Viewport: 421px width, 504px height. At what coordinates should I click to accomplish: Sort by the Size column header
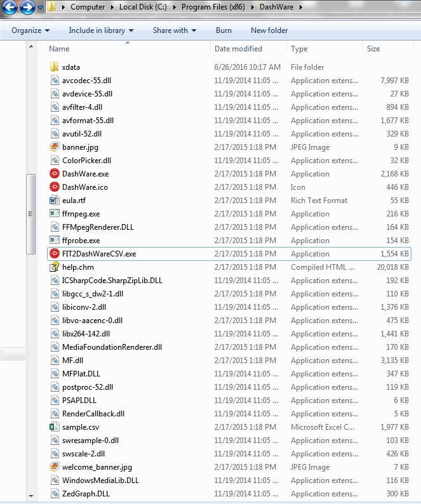pos(373,48)
